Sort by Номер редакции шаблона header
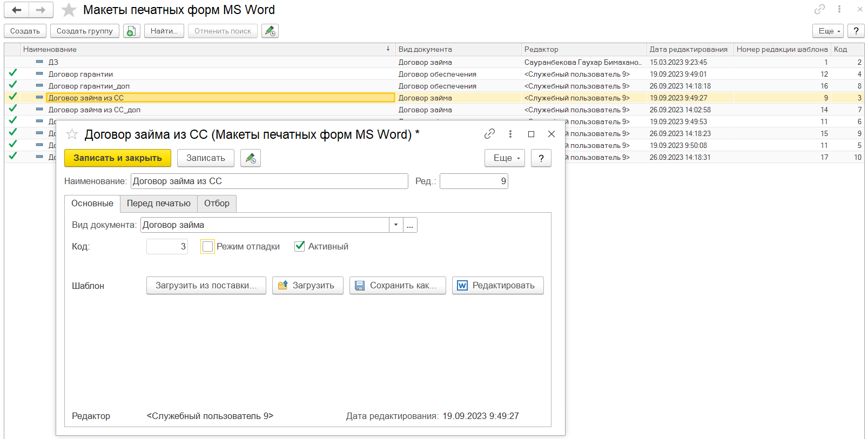Viewport: 868px width, 439px height. tap(782, 49)
